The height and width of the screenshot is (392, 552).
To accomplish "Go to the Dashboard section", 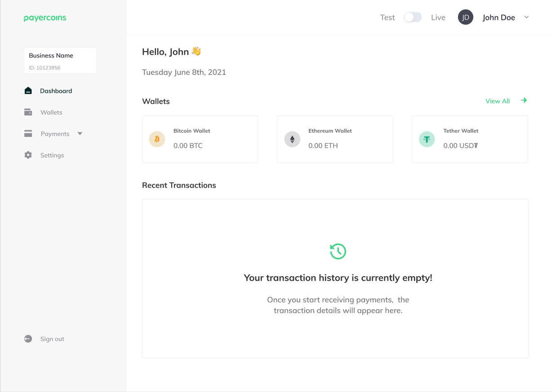I will [x=56, y=90].
